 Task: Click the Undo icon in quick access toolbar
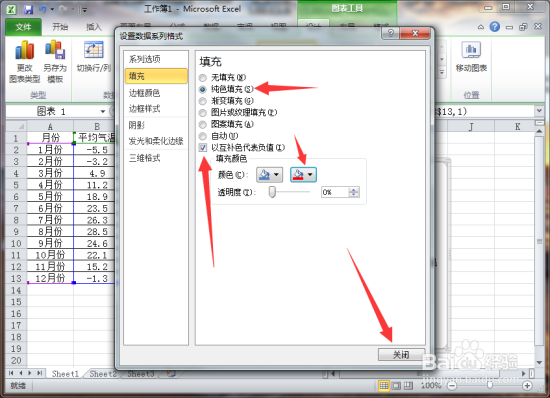pos(43,9)
